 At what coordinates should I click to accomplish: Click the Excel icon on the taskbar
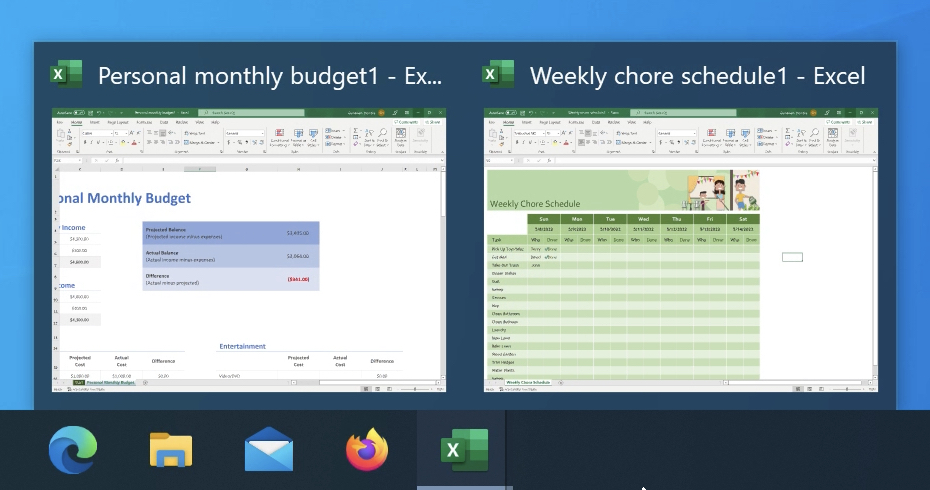point(464,451)
